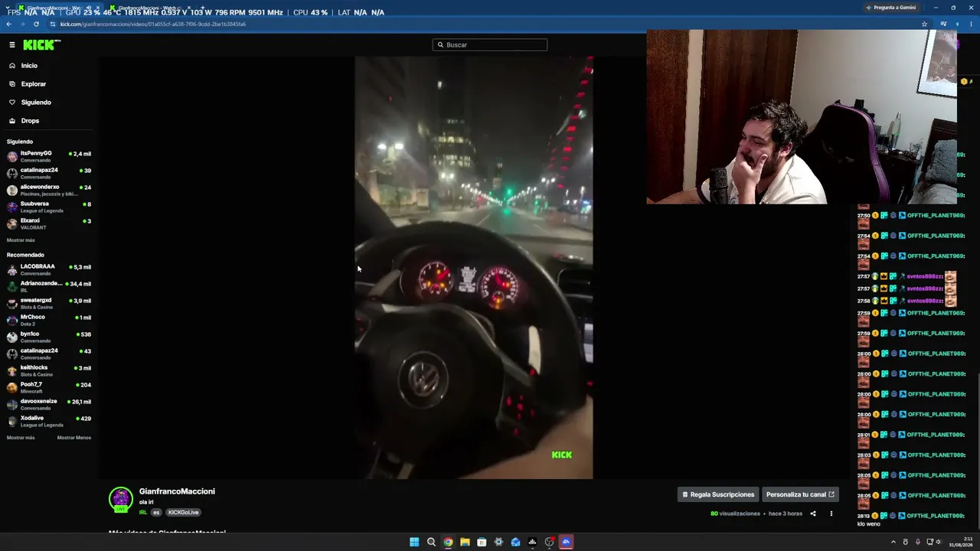980x551 pixels.
Task: Open Elxanxi VALORANT channel
Action: pos(49,223)
